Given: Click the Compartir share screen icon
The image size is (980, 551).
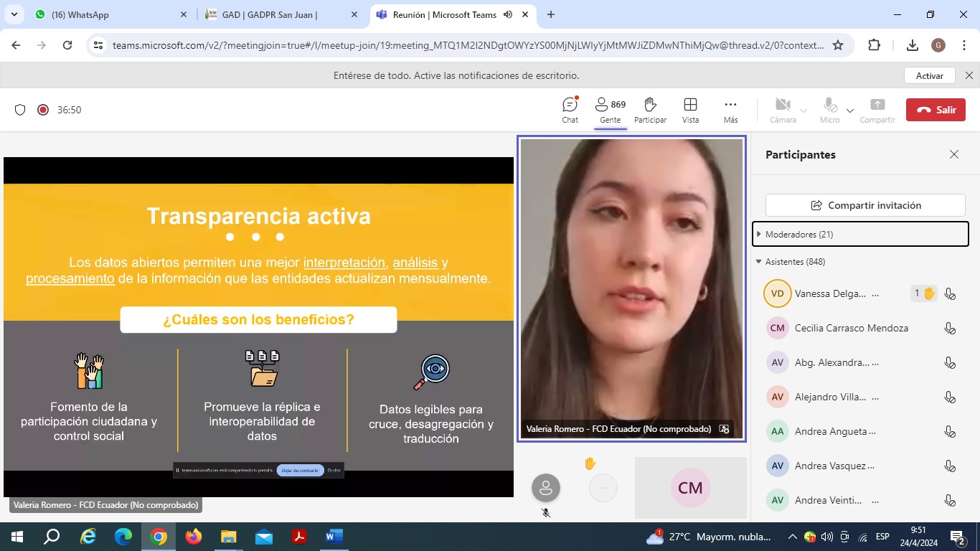Looking at the screenshot, I should [x=877, y=105].
